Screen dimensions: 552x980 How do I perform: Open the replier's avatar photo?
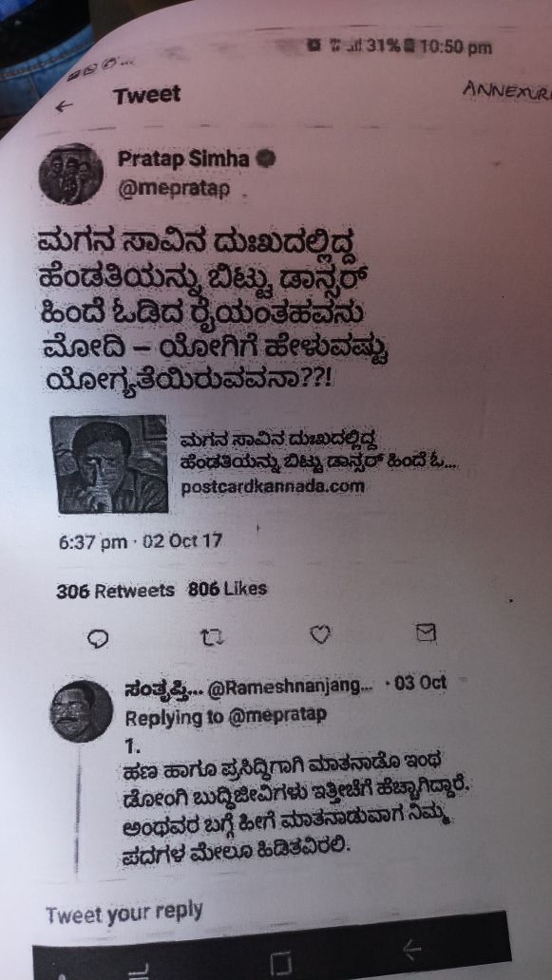click(81, 712)
